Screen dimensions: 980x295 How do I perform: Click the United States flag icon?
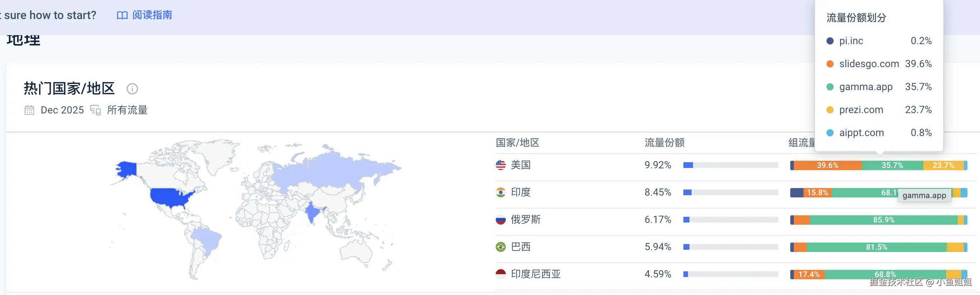click(x=501, y=165)
